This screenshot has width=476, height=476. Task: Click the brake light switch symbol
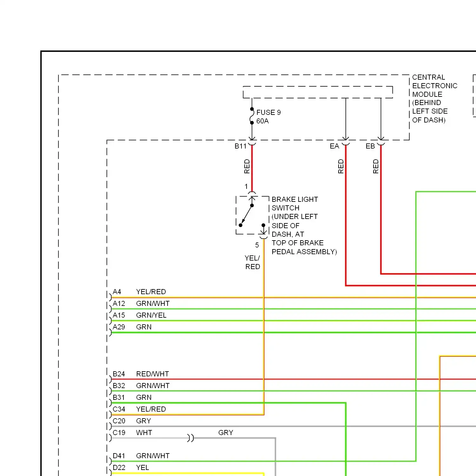click(x=252, y=215)
